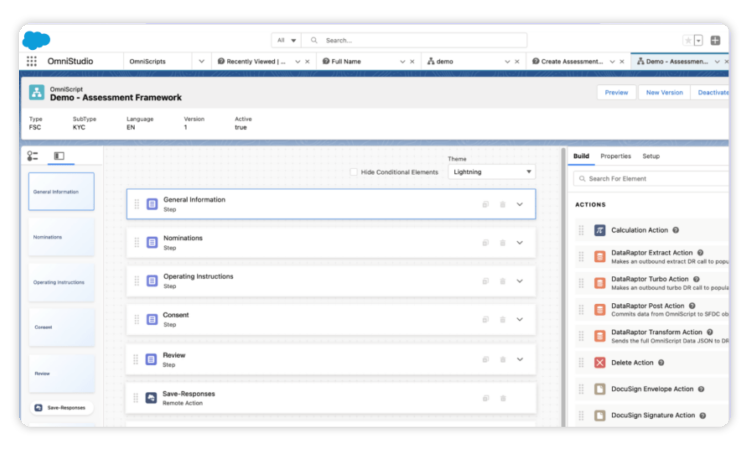Clone the General Information step
The height and width of the screenshot is (450, 750).
coord(485,204)
